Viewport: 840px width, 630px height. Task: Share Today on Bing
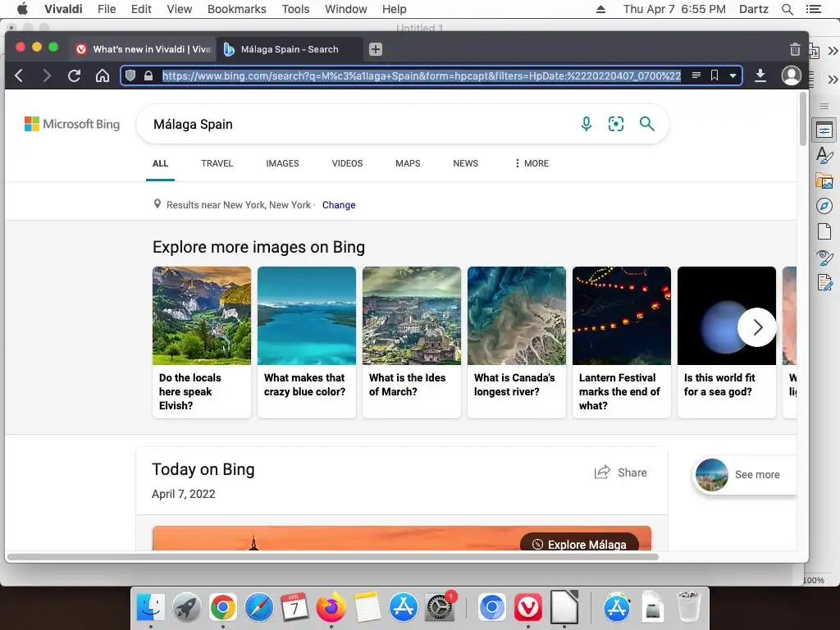[x=620, y=472]
